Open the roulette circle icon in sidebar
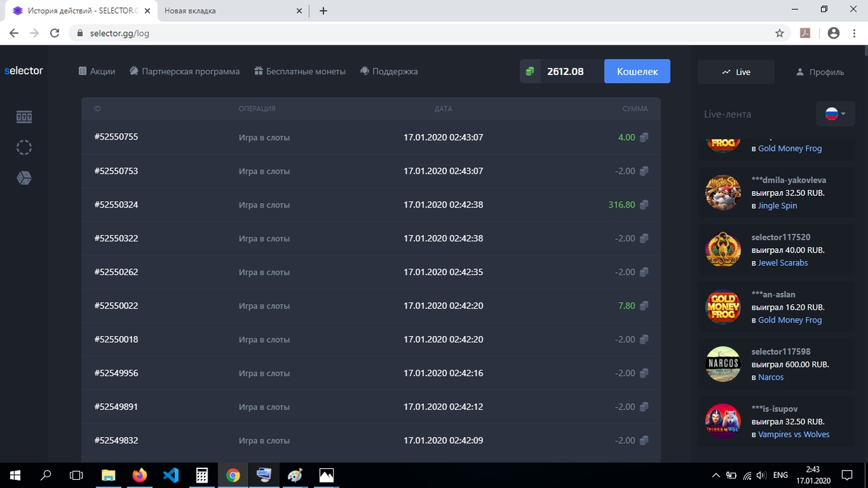The width and height of the screenshot is (868, 488). 24,148
